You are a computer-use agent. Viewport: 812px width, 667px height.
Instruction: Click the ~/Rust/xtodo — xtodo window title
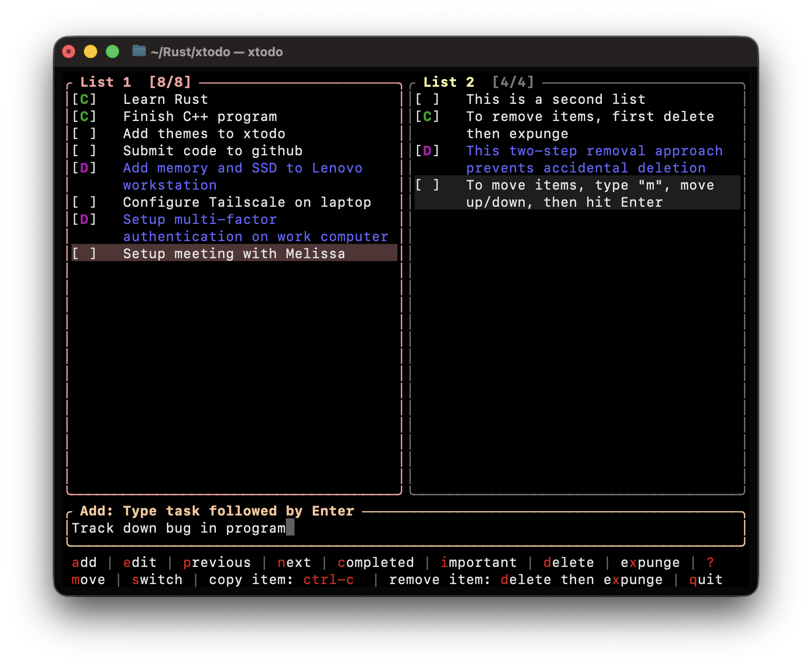[217, 51]
